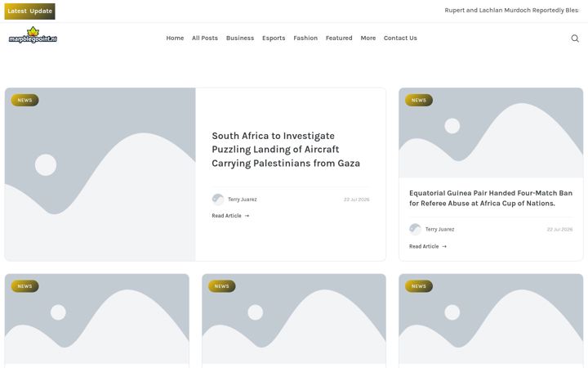The height and width of the screenshot is (368, 588).
Task: Select the NEWS badge on the South Africa article
Action: [x=24, y=101]
